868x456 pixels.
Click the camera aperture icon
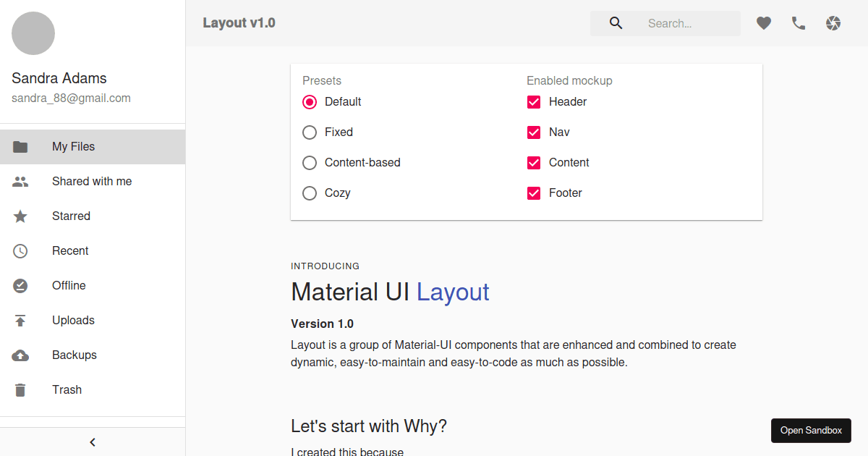coord(833,22)
